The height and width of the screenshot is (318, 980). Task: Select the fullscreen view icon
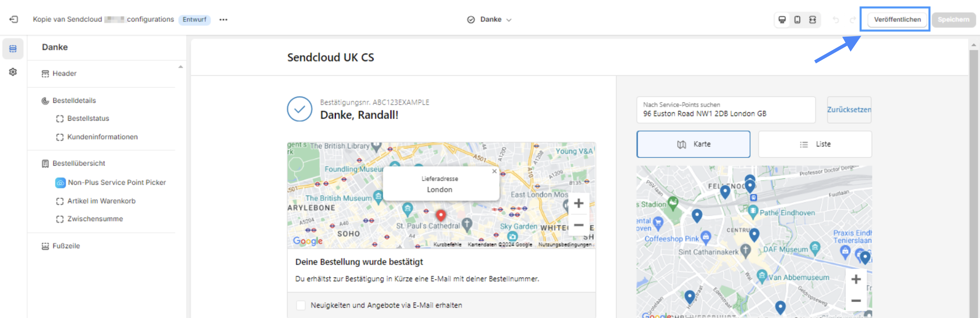(x=812, y=19)
